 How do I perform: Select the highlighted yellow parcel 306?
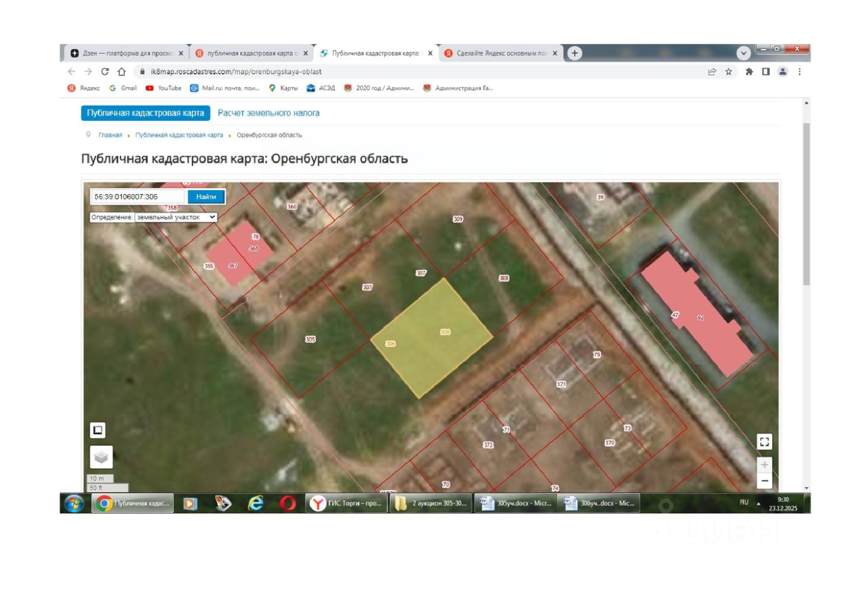coord(431,337)
